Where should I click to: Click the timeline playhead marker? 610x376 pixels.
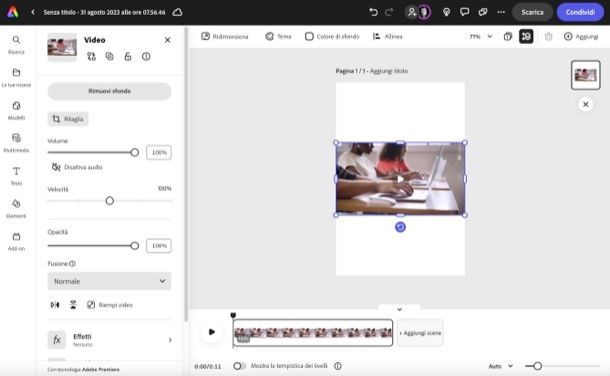tap(233, 315)
